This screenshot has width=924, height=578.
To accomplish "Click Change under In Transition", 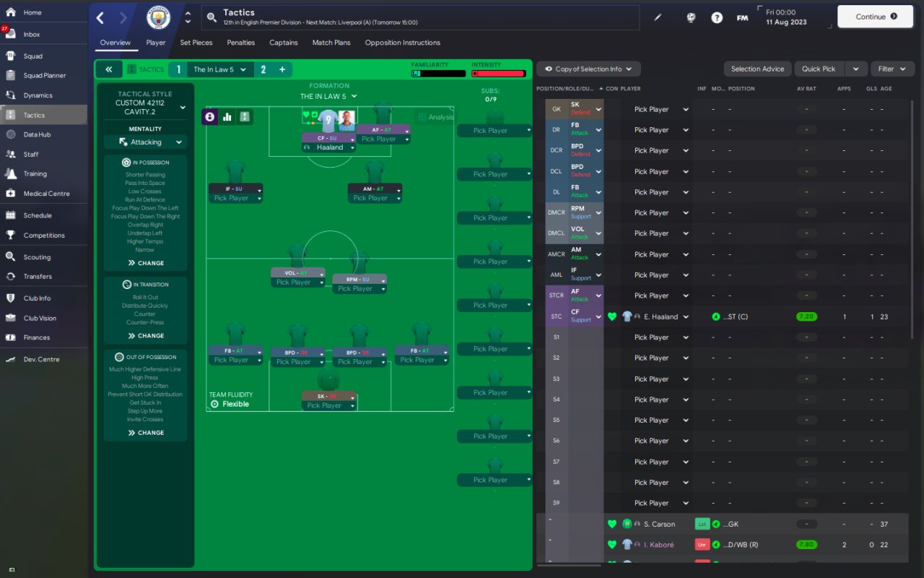I will tap(146, 336).
